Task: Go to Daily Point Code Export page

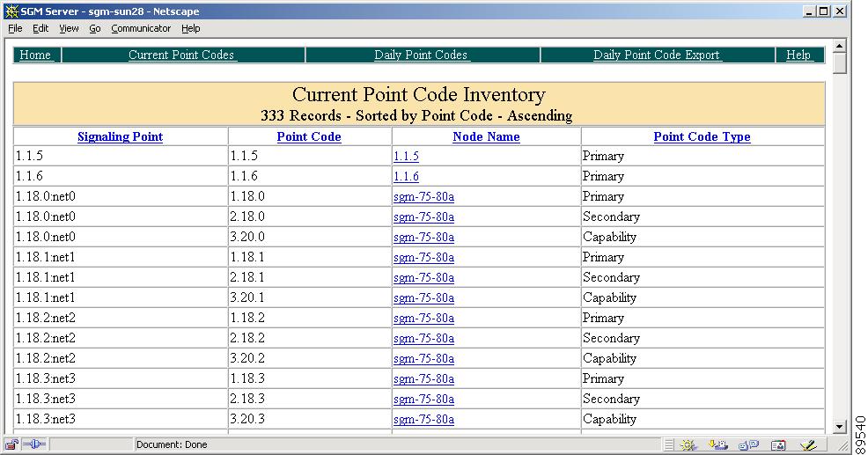Action: [657, 55]
